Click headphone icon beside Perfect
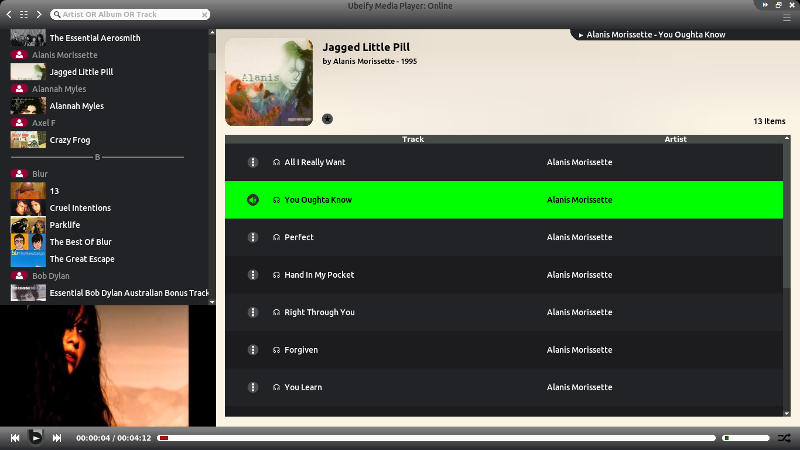The height and width of the screenshot is (450, 800). click(277, 237)
